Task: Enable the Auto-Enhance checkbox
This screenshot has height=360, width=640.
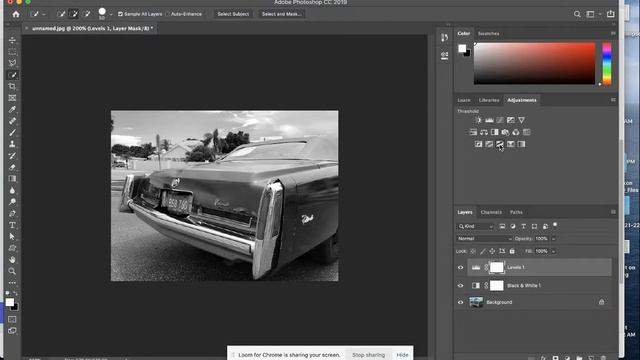Action: (x=167, y=14)
